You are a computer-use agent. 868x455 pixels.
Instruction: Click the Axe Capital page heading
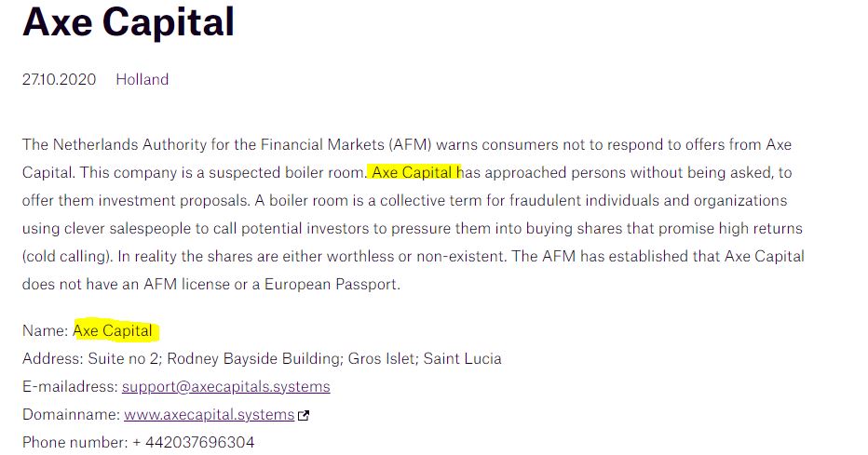tap(129, 22)
